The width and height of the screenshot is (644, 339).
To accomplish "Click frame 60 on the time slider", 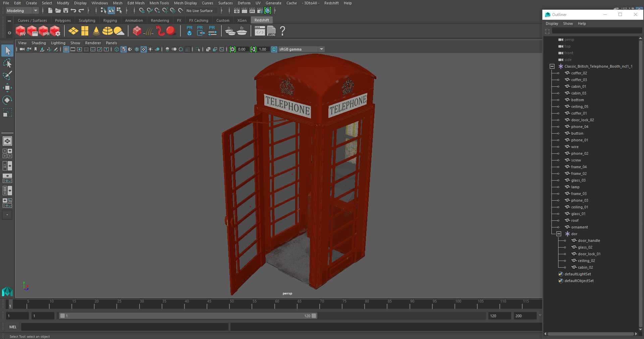I will [275, 304].
